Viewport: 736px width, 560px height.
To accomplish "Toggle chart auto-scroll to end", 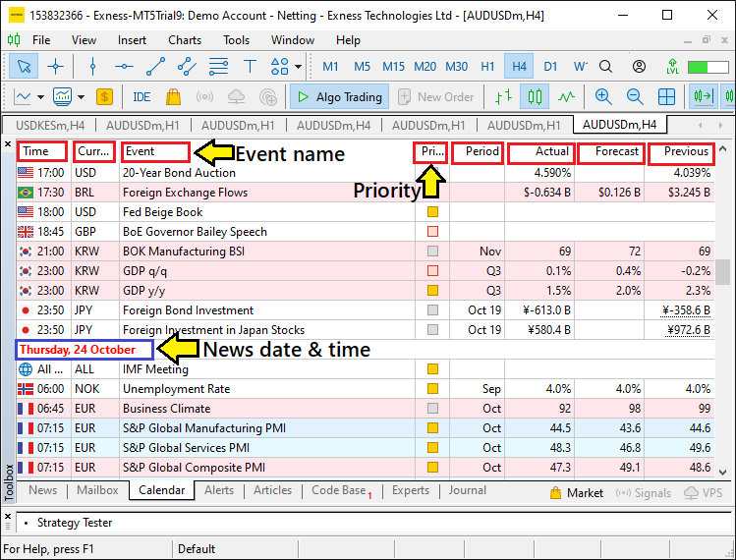I will (x=704, y=97).
